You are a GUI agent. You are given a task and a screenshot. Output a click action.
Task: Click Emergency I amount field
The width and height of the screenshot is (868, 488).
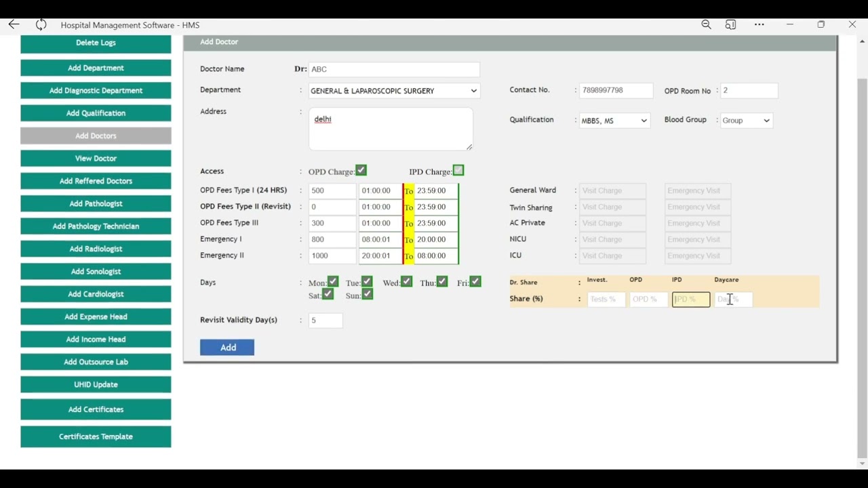[x=332, y=239]
